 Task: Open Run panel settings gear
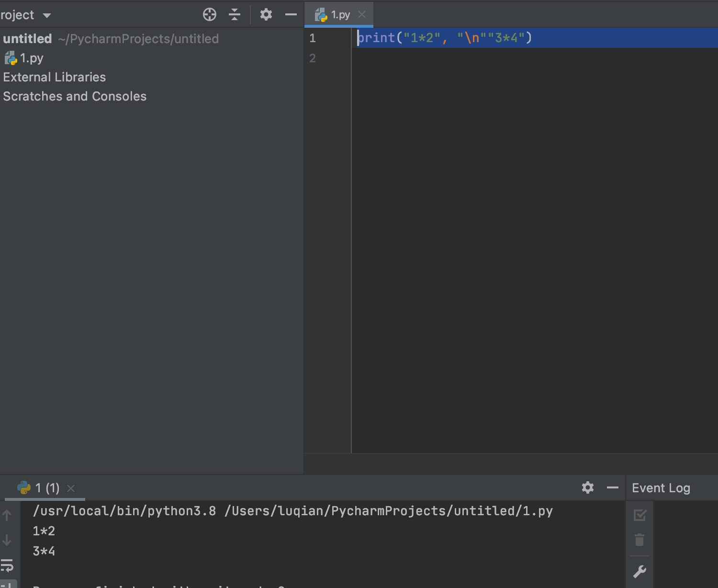point(588,487)
